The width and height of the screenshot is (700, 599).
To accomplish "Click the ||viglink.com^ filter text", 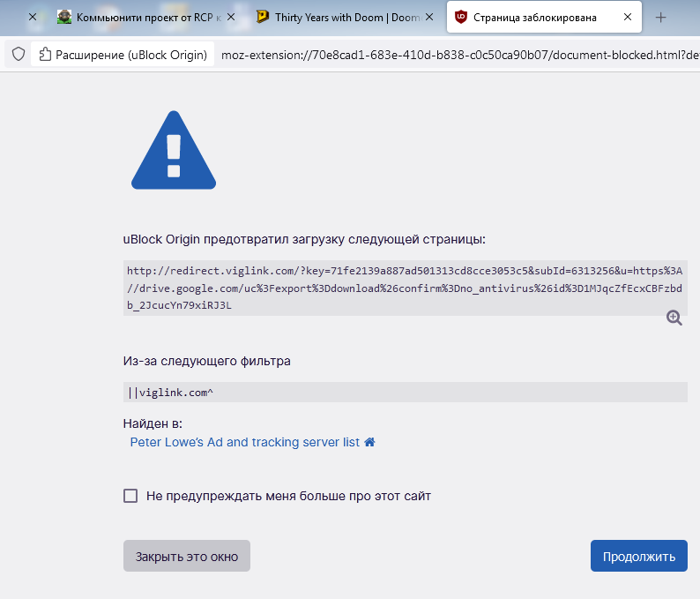I will (x=170, y=393).
